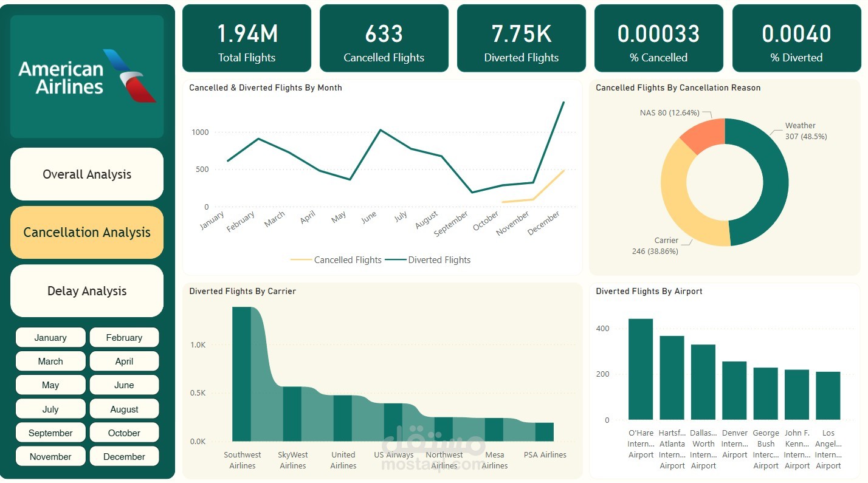868x483 pixels.
Task: Toggle June month filter
Action: pyautogui.click(x=124, y=385)
